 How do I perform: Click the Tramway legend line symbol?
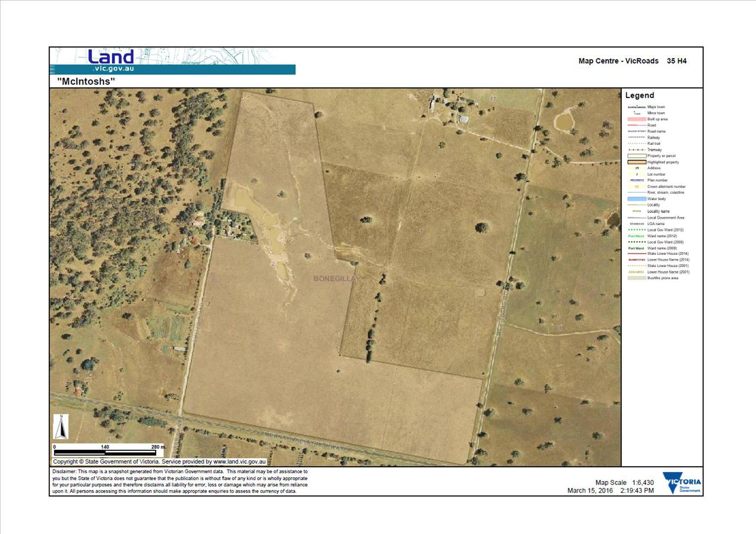[636, 150]
